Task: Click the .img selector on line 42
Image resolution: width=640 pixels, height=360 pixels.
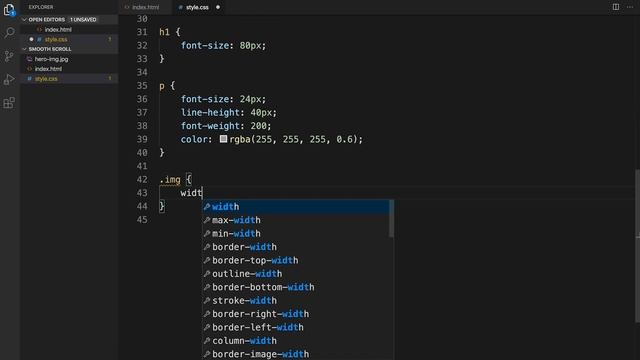Action: point(170,180)
